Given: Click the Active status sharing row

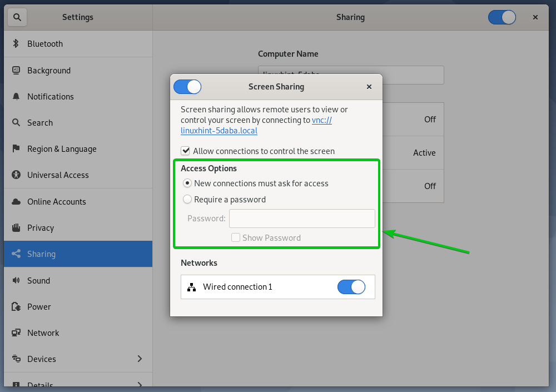Looking at the screenshot, I should pyautogui.click(x=413, y=152).
